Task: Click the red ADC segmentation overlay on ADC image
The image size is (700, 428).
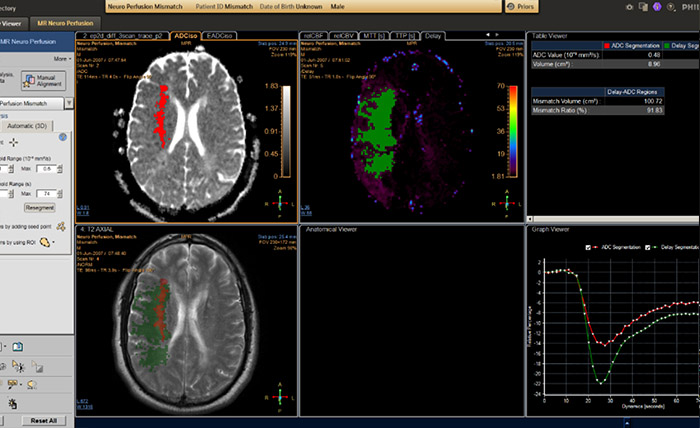Action: [161, 116]
